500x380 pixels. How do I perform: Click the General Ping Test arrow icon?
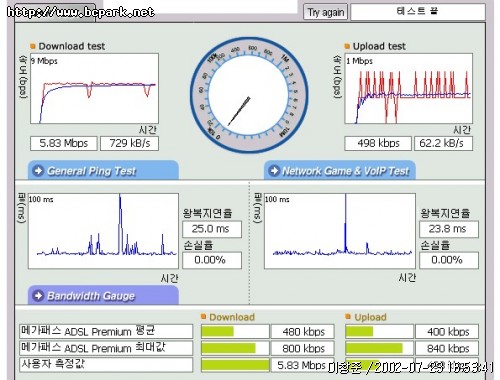[x=38, y=171]
